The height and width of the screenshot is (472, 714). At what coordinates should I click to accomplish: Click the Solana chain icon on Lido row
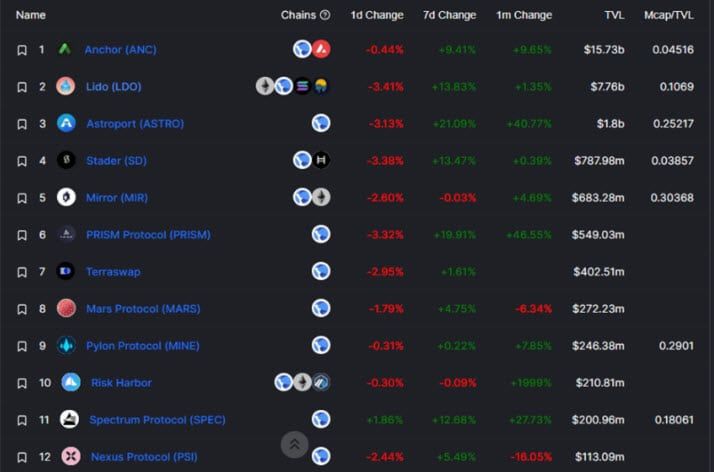[302, 86]
